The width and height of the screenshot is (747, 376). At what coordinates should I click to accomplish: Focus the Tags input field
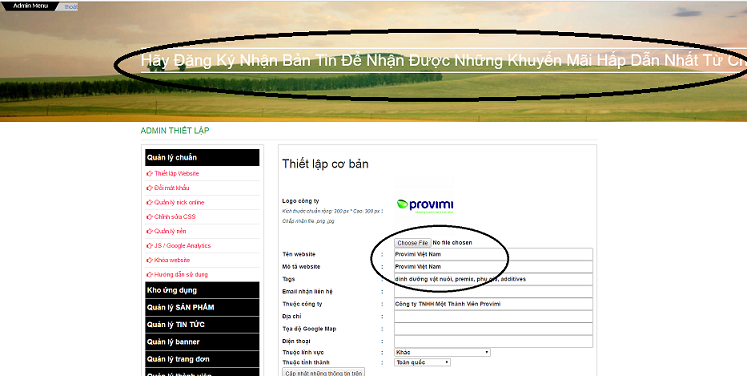(x=494, y=279)
